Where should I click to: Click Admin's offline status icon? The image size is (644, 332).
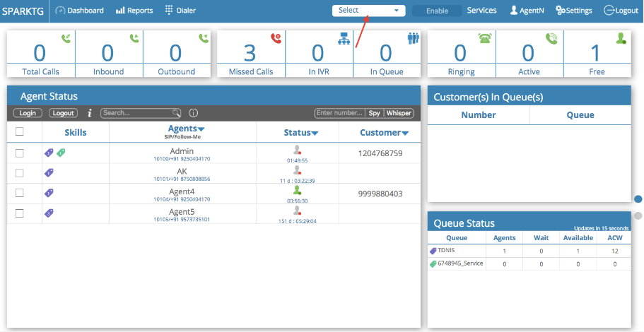click(x=298, y=150)
